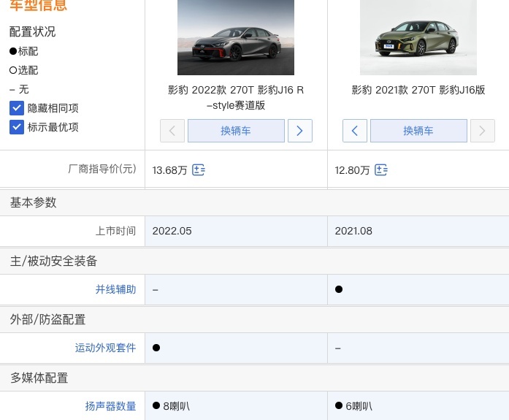The width and height of the screenshot is (509, 420).
Task: Click the 2021.08 launch date cell
Action: click(x=418, y=231)
